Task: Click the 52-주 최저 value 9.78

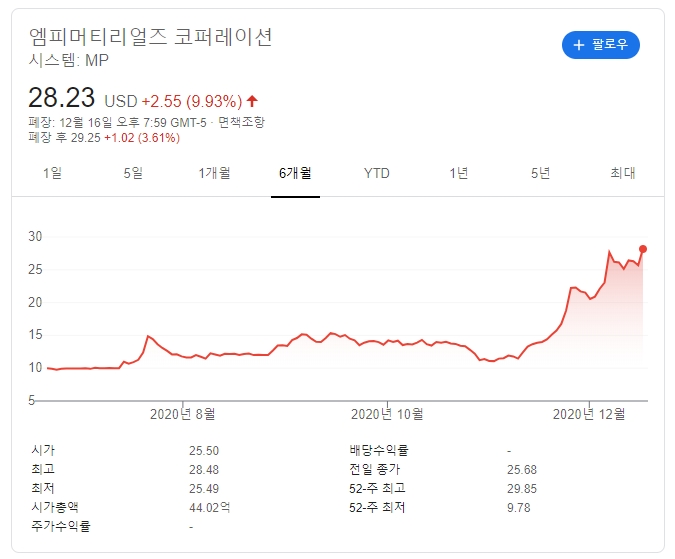Action: [x=519, y=507]
